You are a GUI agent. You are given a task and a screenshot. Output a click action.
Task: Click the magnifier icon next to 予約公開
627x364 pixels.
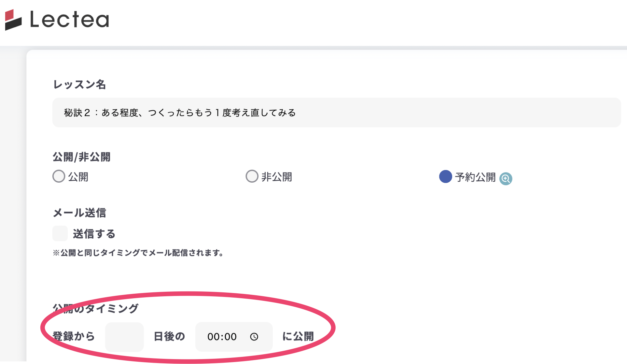pos(506,178)
